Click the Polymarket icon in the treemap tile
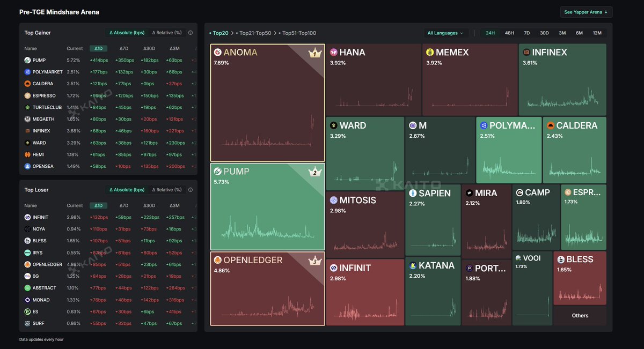The height and width of the screenshot is (349, 644). click(x=484, y=125)
